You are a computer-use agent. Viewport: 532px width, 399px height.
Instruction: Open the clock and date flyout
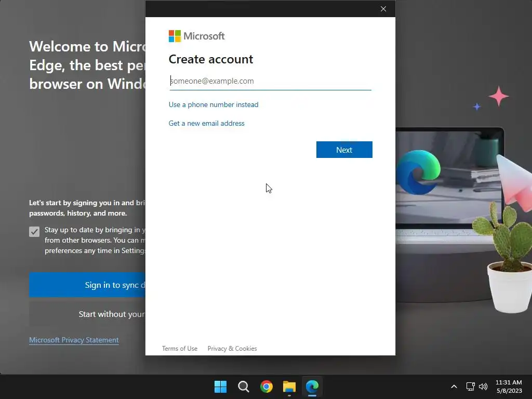click(x=509, y=387)
